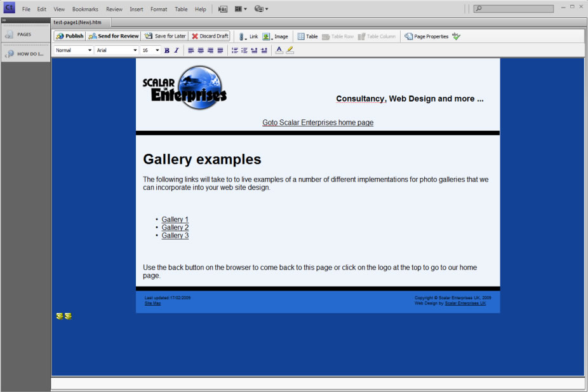Click the Last updated 17/02/2009 text
This screenshot has width=588, height=392.
(x=167, y=298)
